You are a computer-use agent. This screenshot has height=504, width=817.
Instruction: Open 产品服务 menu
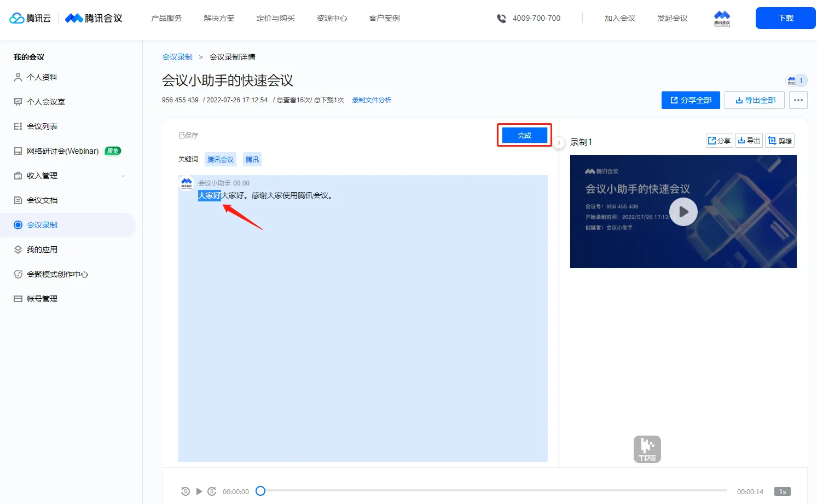[166, 18]
